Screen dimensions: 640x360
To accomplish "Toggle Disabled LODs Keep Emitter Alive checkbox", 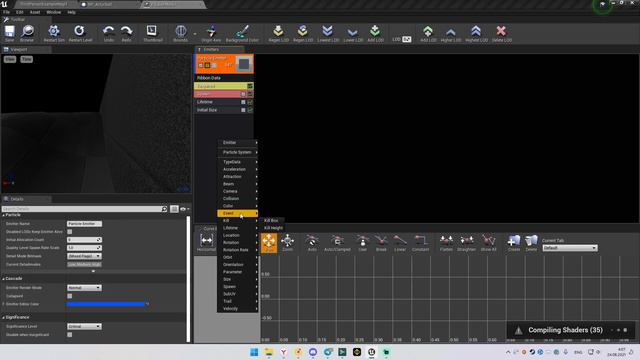I will click(70, 231).
